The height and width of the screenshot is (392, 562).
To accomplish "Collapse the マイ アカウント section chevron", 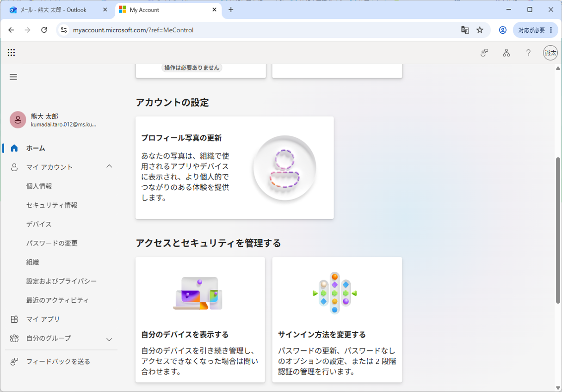I will (109, 166).
